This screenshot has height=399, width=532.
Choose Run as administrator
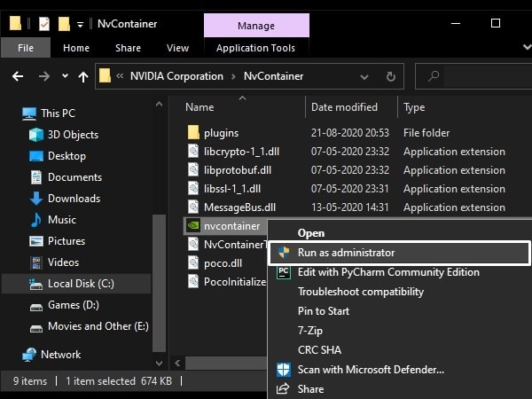pyautogui.click(x=400, y=253)
